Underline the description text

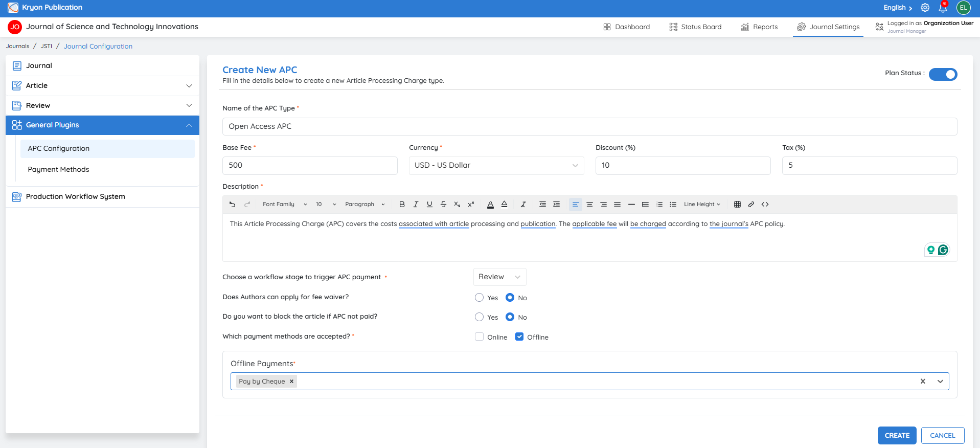429,205
